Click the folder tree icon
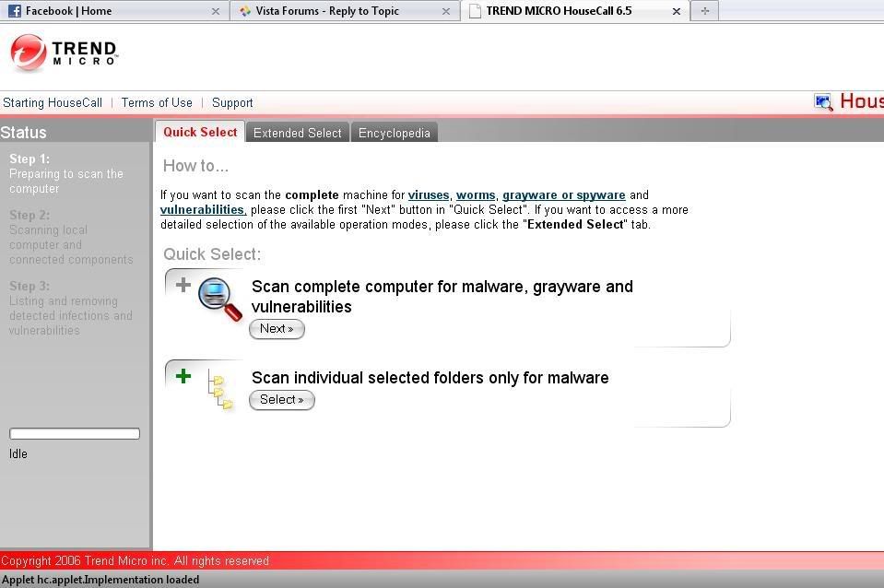Screen dimensions: 884x588 pos(220,388)
